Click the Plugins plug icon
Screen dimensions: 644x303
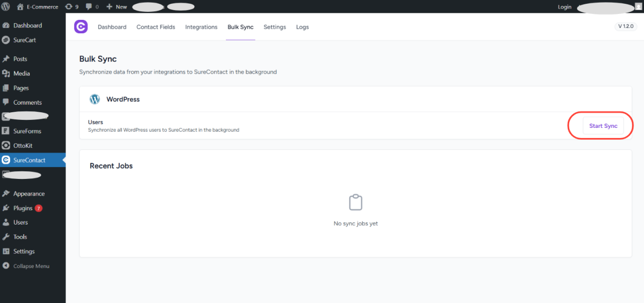pos(6,208)
